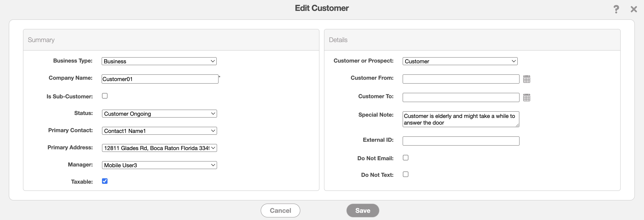Screen dimensions: 644x220
Task: Toggle the Is Sub-Customer checkbox
Action: tap(105, 96)
